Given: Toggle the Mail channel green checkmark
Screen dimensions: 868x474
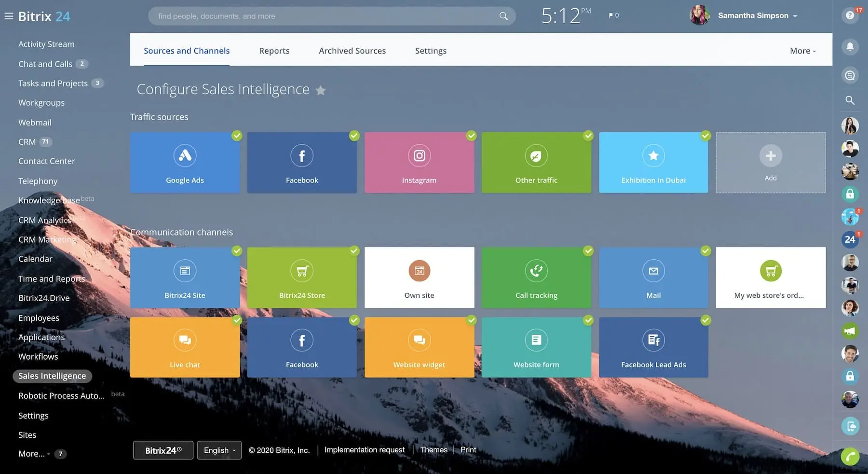Looking at the screenshot, I should pos(705,251).
